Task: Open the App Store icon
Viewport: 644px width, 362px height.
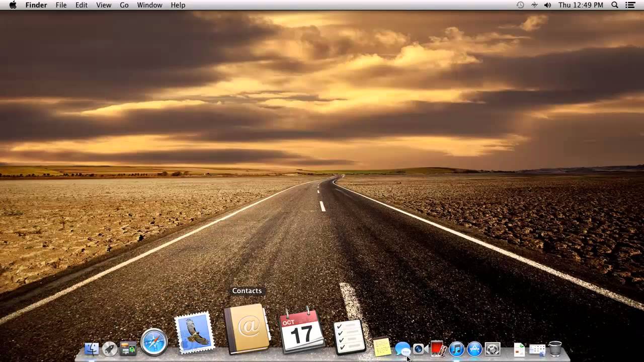Action: tap(474, 348)
